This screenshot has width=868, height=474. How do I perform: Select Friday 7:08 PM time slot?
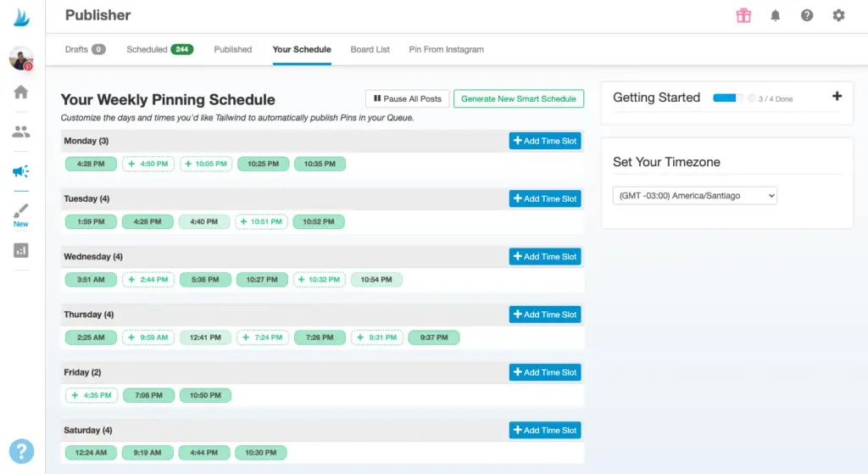coord(149,395)
